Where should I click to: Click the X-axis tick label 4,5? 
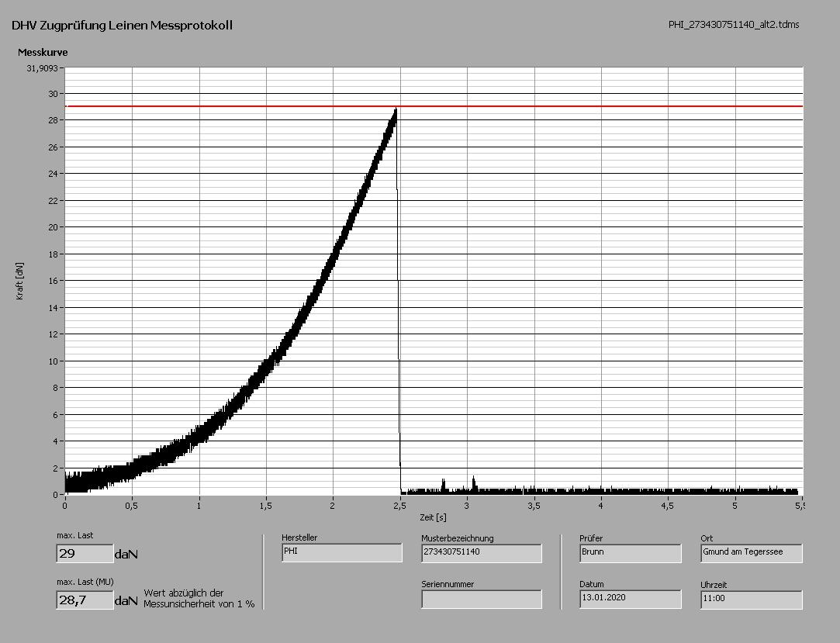(x=668, y=506)
